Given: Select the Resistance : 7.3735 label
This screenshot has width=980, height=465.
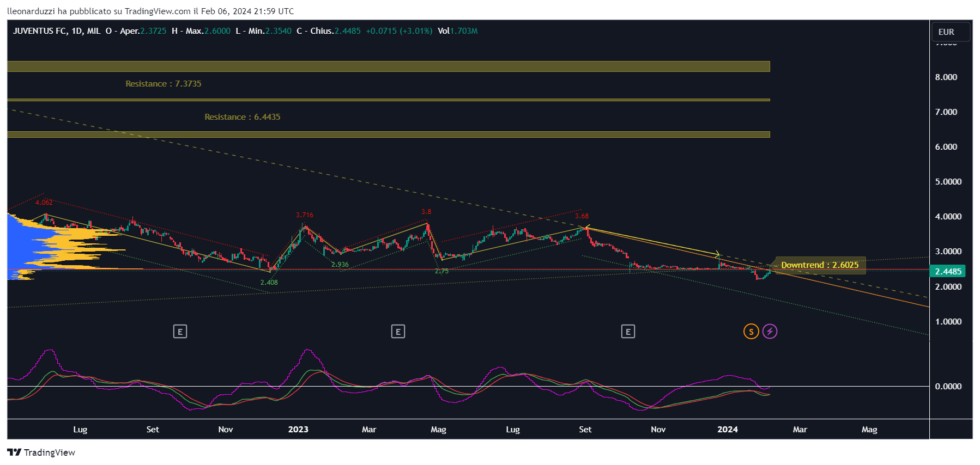Looking at the screenshot, I should 164,84.
